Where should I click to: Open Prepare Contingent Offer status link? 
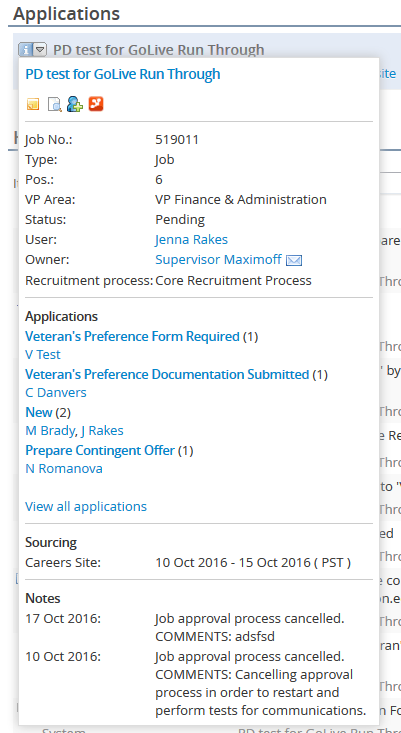coord(100,451)
